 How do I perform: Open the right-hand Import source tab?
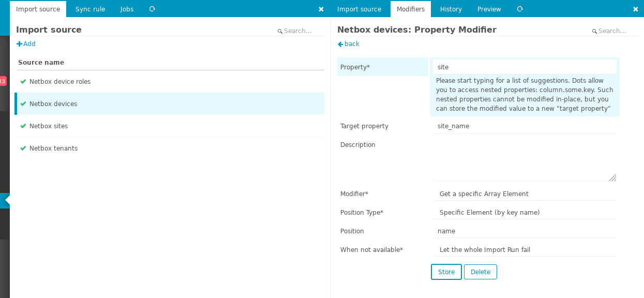point(359,9)
